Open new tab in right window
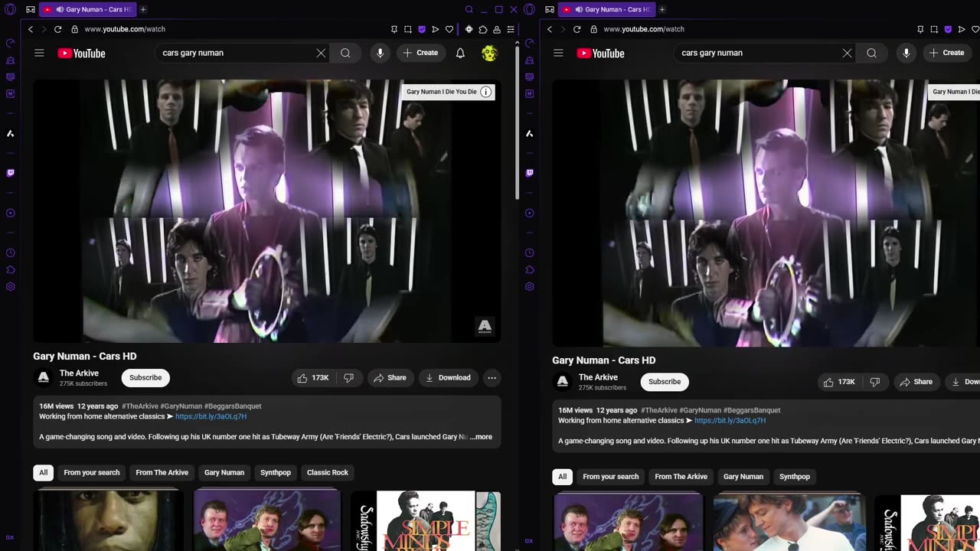Screen dimensions: 980x551 (661, 9)
